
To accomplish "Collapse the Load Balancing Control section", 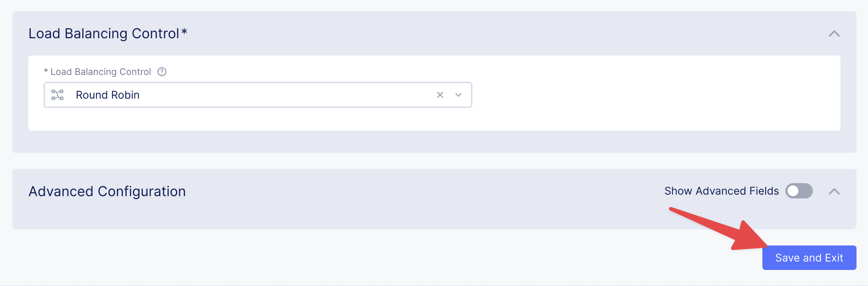I will (x=834, y=34).
